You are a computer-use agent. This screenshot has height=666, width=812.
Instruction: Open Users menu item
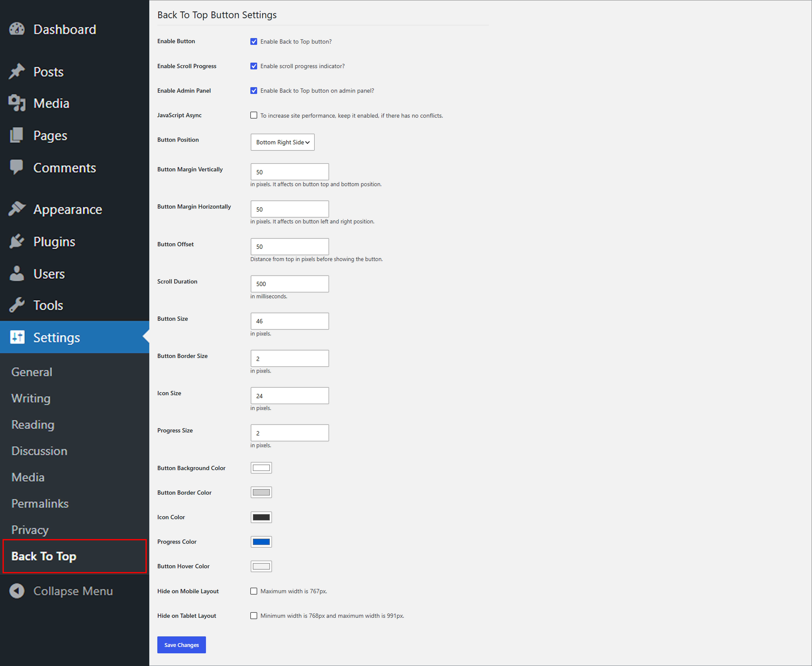tap(49, 274)
